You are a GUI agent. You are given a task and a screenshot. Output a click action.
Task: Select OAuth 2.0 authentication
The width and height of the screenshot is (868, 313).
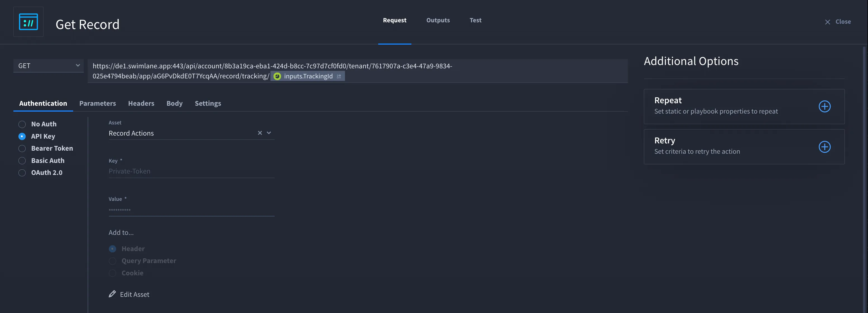22,173
